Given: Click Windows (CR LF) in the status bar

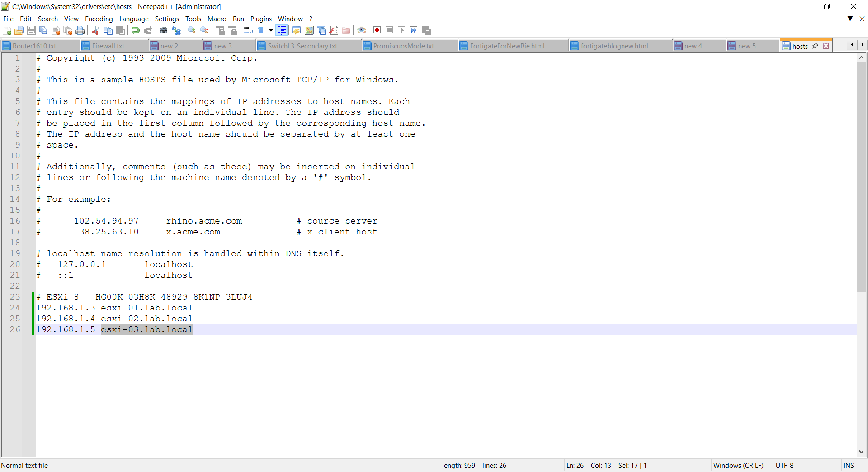Looking at the screenshot, I should [x=738, y=465].
